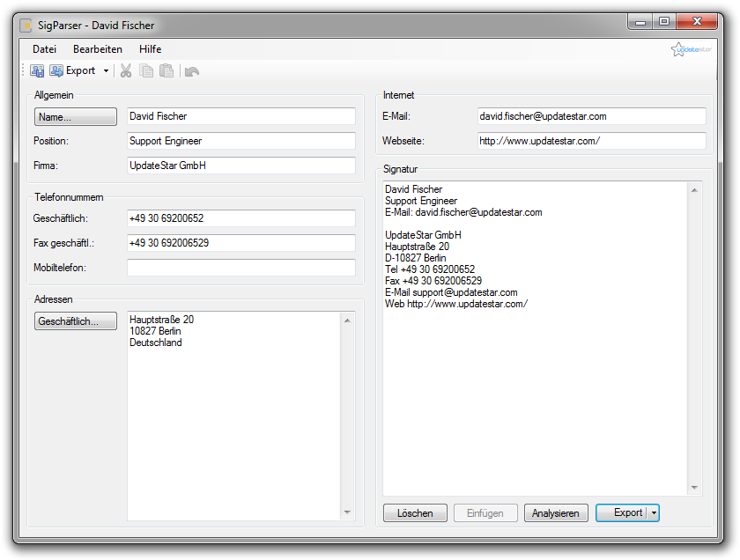Activate the Undo arrow icon
The image size is (740, 560).
[x=189, y=70]
